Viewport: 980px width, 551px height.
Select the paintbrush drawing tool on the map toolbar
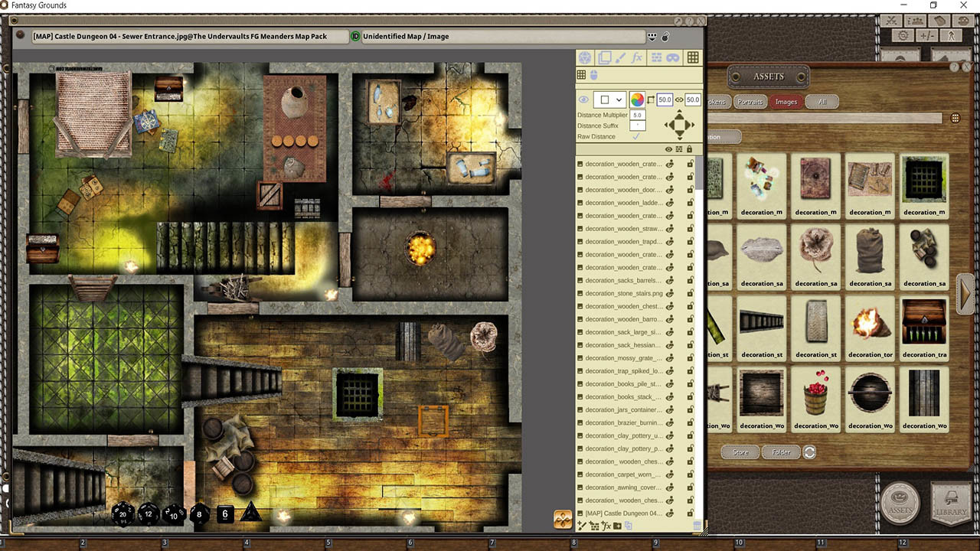[622, 57]
